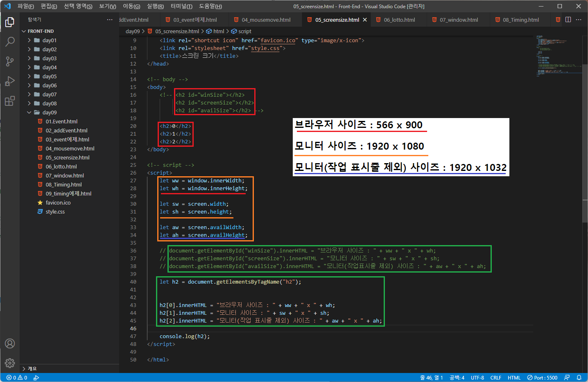
Task: Click 공백: 4 indentation setting
Action: pyautogui.click(x=457, y=377)
